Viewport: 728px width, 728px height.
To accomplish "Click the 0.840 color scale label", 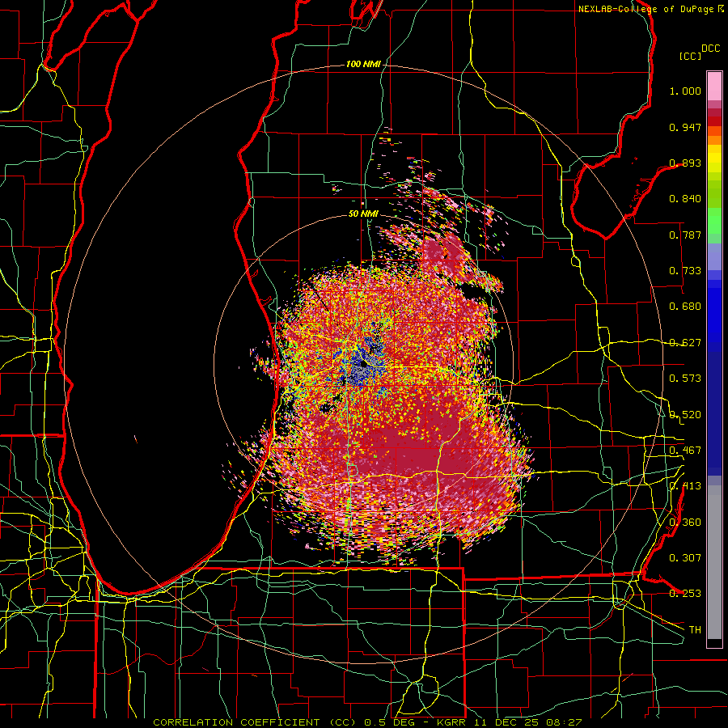I will click(685, 199).
